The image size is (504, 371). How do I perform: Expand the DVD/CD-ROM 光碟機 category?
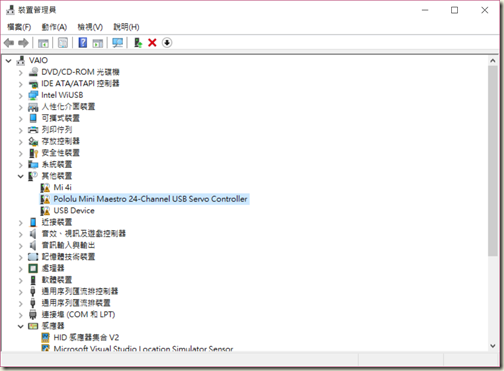(21, 72)
